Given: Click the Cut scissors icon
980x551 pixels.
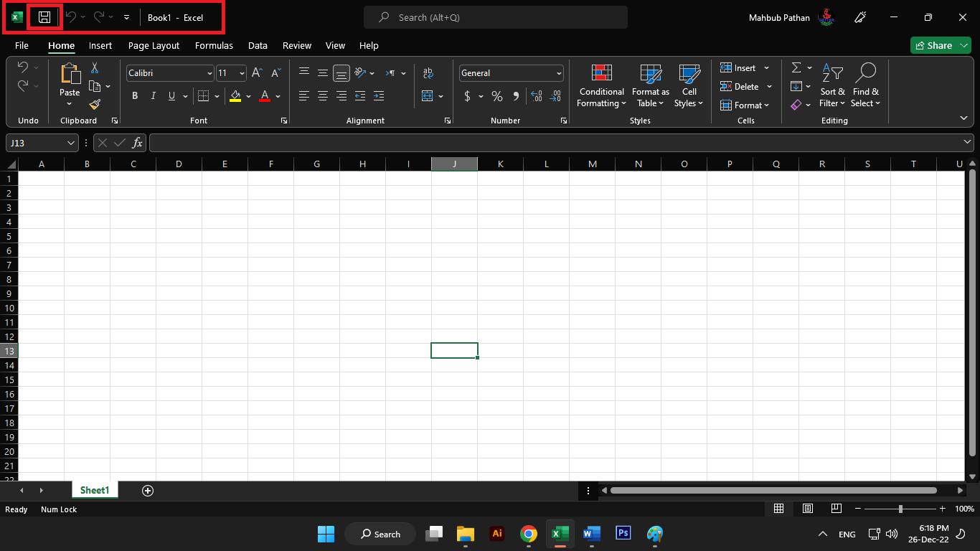Looking at the screenshot, I should pos(94,68).
